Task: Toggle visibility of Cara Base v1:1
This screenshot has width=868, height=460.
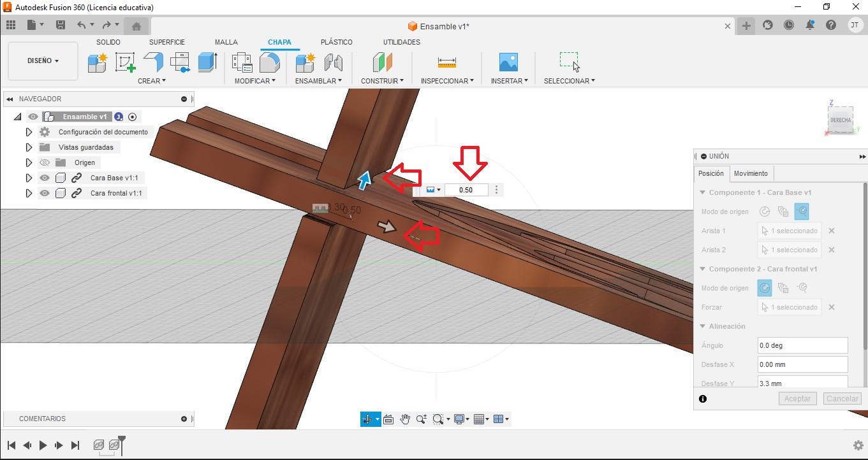Action: click(x=44, y=178)
